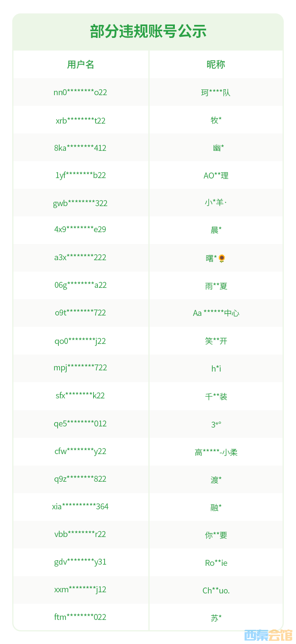The image size is (296, 644).
Task: Click username nn0********o22
Action: point(81,92)
